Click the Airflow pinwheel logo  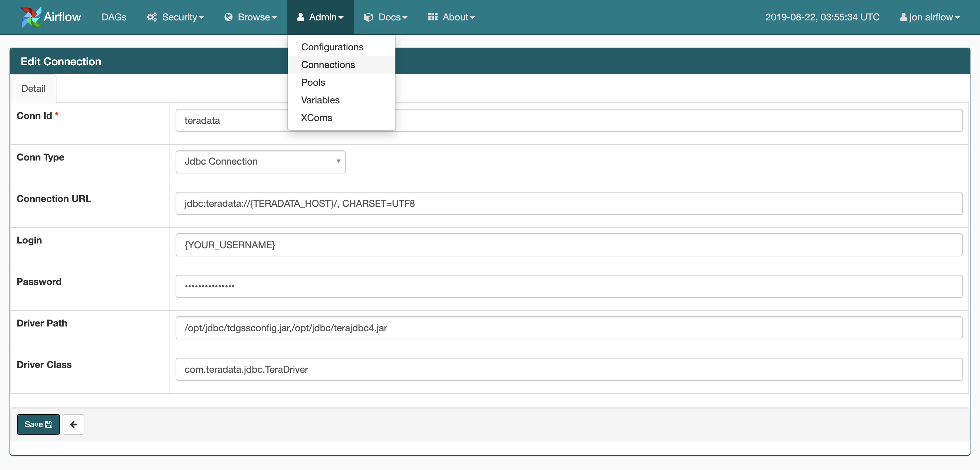(x=32, y=17)
